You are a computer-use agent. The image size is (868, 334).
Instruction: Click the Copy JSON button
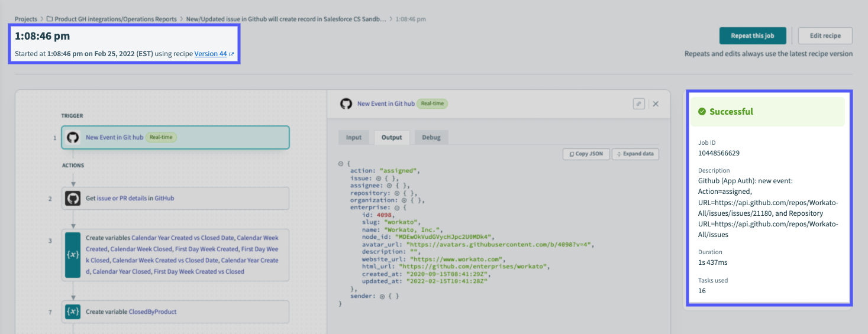[x=585, y=154]
